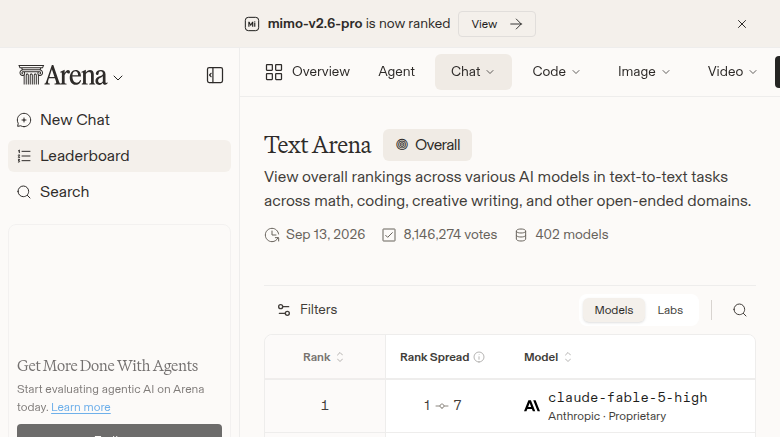Start a New Chat from sidebar

coord(119,120)
